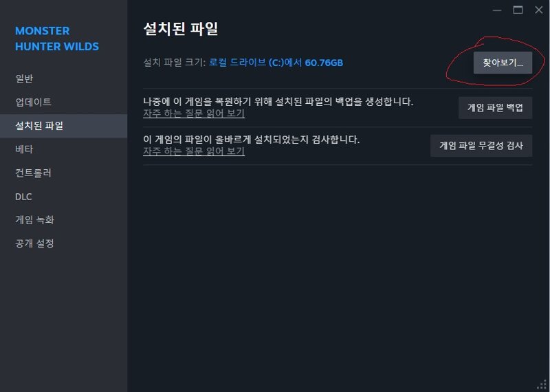Close the properties window
This screenshot has width=550, height=392.
539,10
